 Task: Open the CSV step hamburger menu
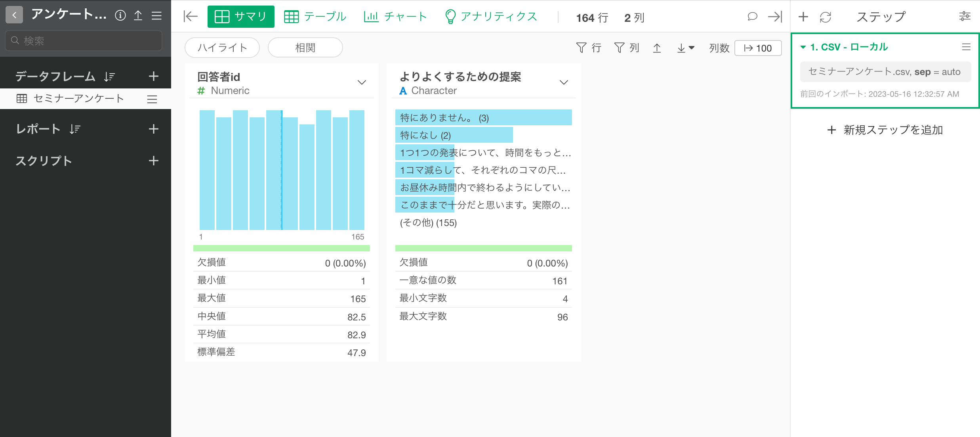point(966,47)
